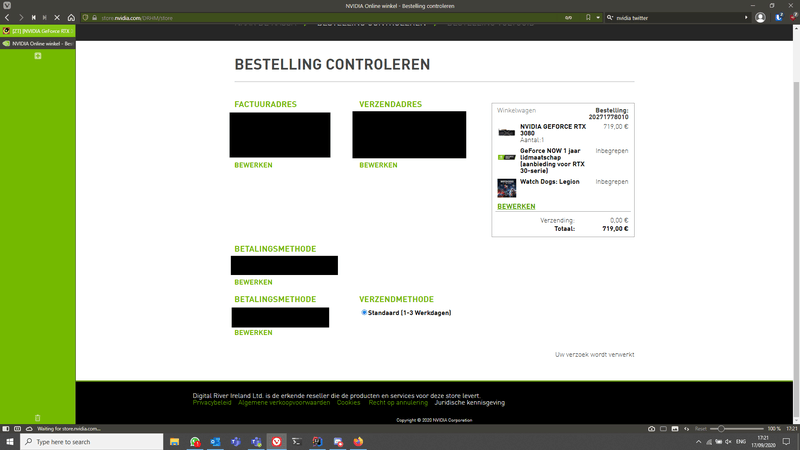Screen dimensions: 800x450
Task: Click BEWERKEN under first Betalingsmethode
Action: [x=253, y=282]
